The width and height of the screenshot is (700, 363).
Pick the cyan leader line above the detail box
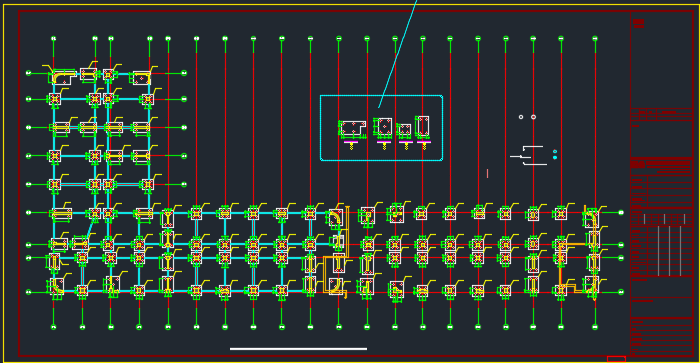[397, 54]
